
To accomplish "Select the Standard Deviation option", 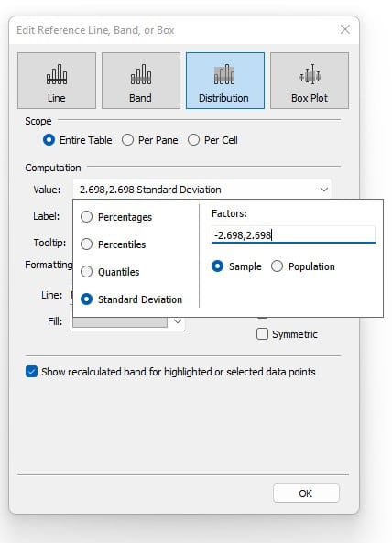I will [x=86, y=299].
